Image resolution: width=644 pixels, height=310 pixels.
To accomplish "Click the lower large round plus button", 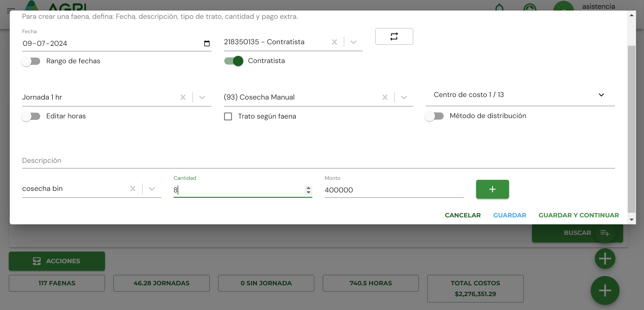I will 605,290.
